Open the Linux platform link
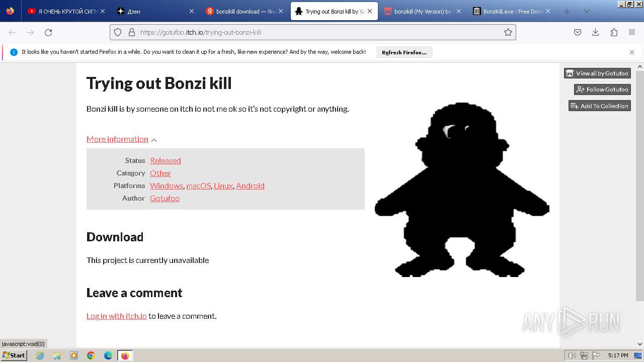The height and width of the screenshot is (362, 644). tap(223, 186)
